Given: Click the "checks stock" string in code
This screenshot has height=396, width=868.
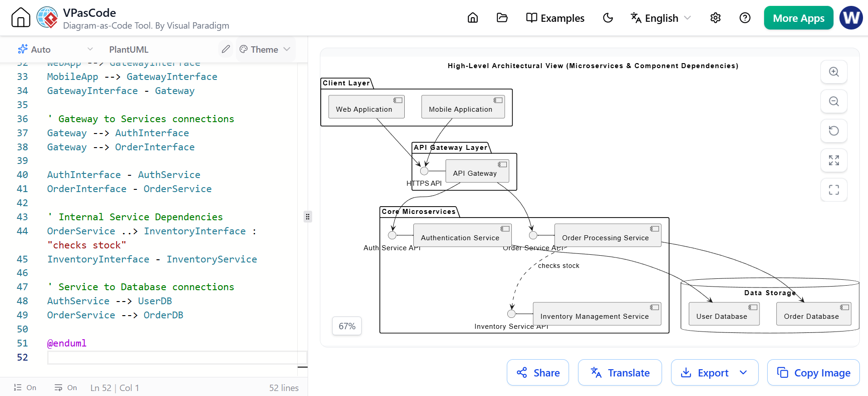Looking at the screenshot, I should [x=87, y=245].
